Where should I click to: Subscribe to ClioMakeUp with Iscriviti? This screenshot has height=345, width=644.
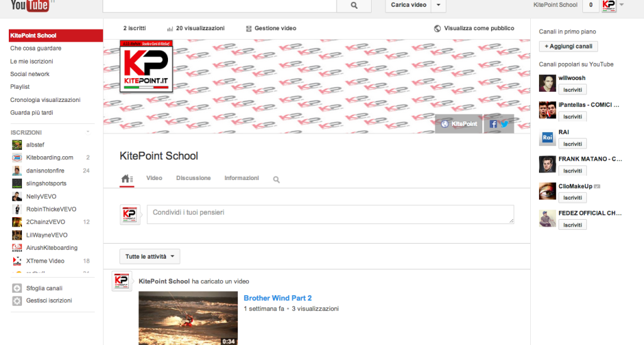point(572,198)
